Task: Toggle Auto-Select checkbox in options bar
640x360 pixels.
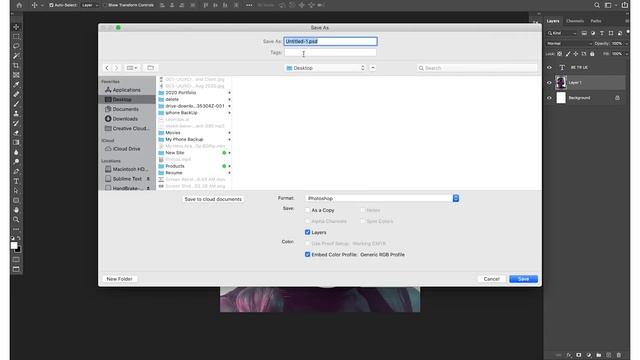Action: (x=51, y=5)
